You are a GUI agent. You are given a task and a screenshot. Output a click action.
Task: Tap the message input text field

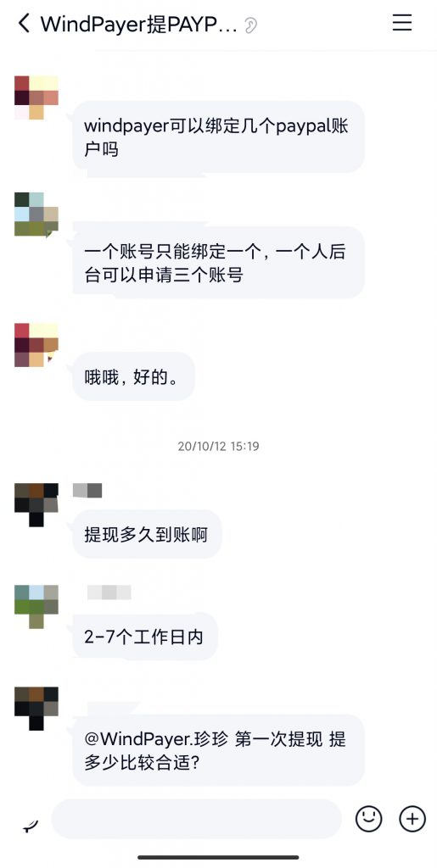197,819
